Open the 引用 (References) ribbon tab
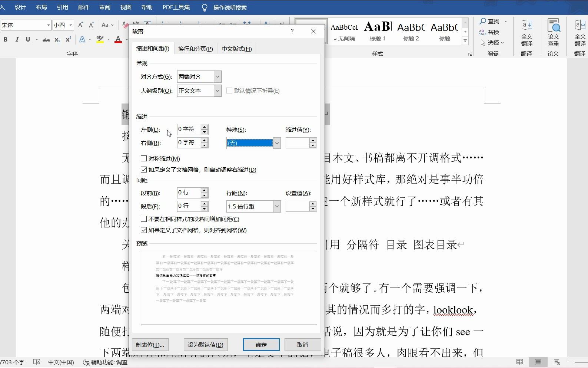Screen dimensions: 588x368 click(x=62, y=7)
